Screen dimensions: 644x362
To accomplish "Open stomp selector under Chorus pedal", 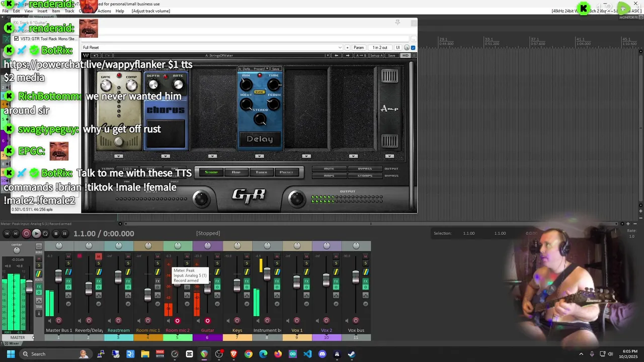I will click(166, 156).
